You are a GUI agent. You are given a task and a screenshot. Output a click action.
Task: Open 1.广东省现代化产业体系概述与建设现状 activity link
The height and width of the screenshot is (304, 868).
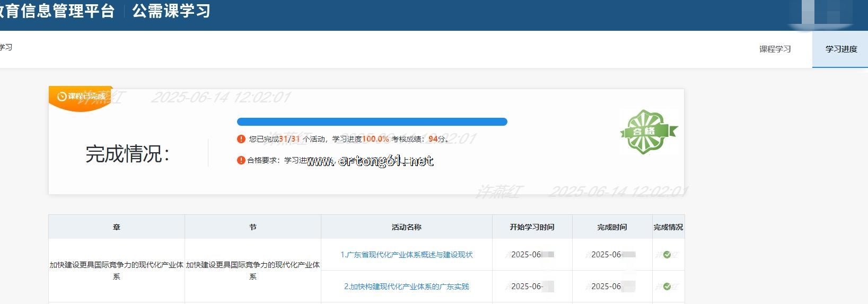(x=406, y=255)
